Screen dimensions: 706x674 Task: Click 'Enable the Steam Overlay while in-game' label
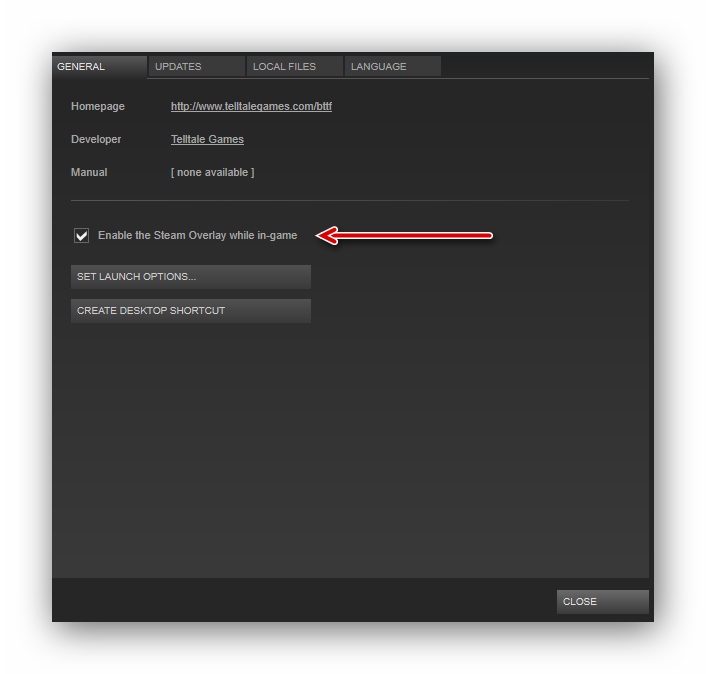click(198, 235)
